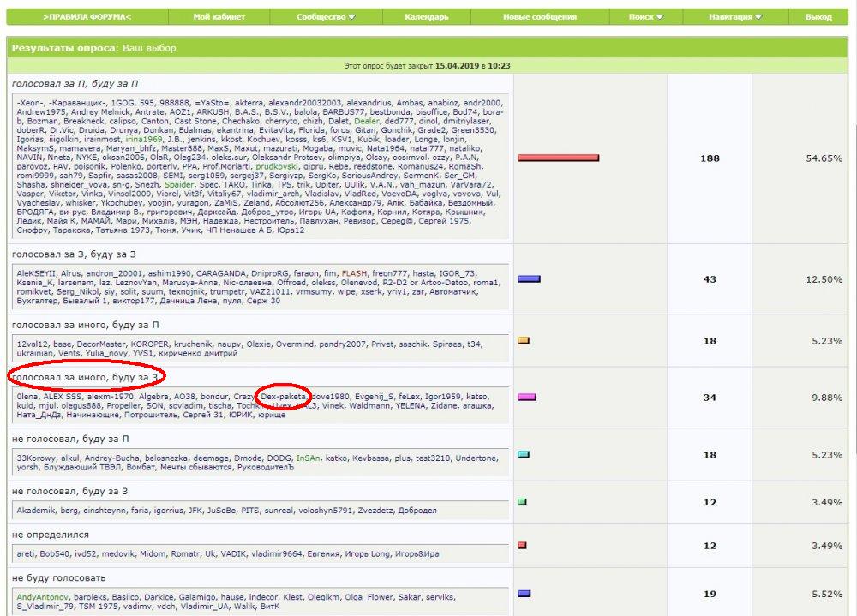The height and width of the screenshot is (616, 857).
Task: Click the blue 43-votes result bar
Action: [x=529, y=278]
